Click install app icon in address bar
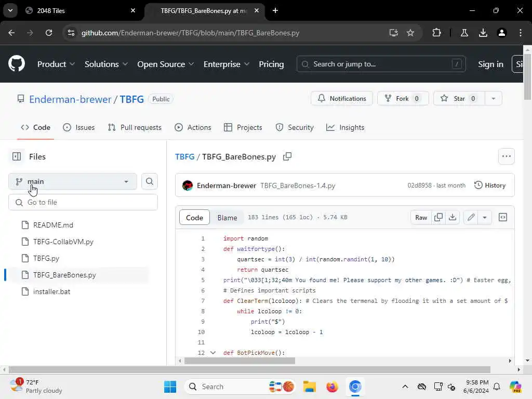 [394, 33]
